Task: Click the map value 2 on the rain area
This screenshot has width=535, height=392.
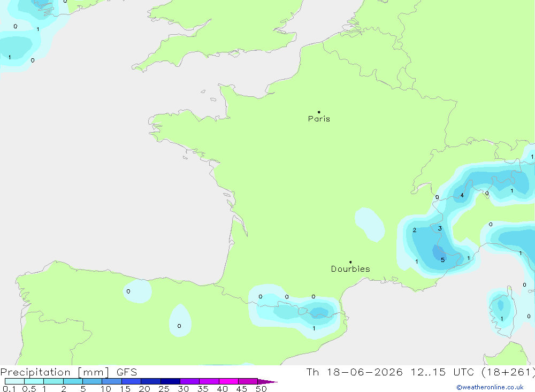Action: click(x=414, y=230)
